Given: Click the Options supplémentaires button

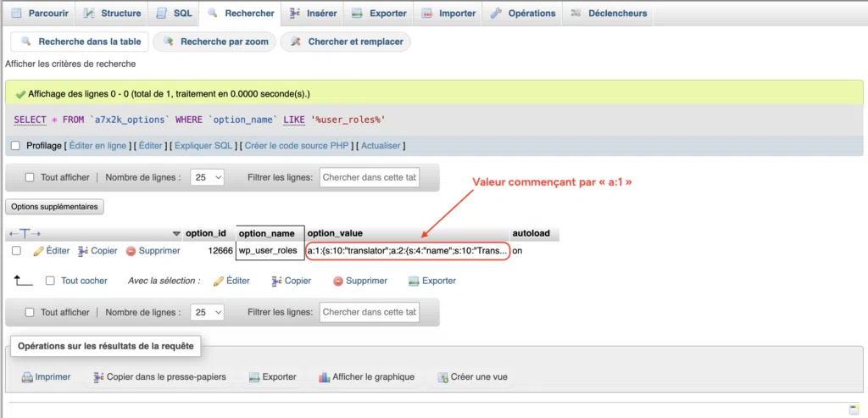Looking at the screenshot, I should tap(54, 207).
